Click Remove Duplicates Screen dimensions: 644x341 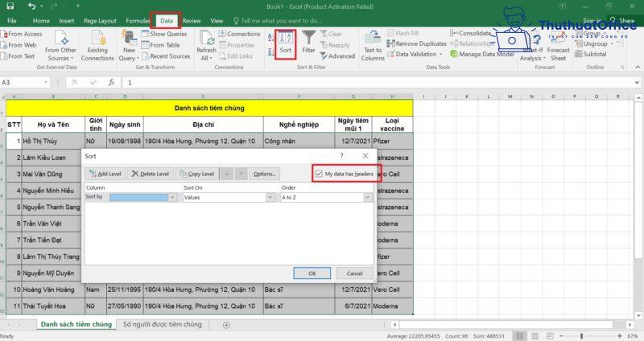416,43
